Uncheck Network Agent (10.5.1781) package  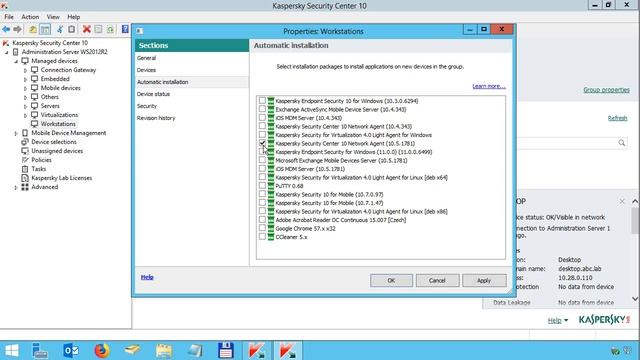click(262, 143)
